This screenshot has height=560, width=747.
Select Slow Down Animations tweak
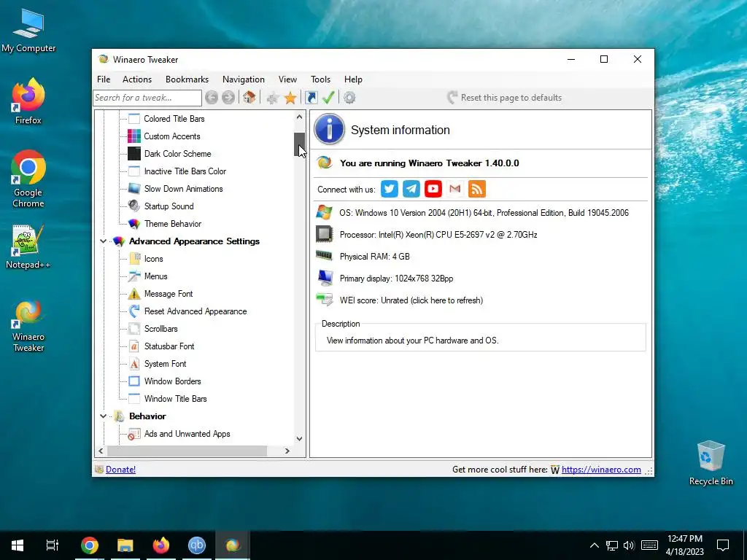[183, 189]
